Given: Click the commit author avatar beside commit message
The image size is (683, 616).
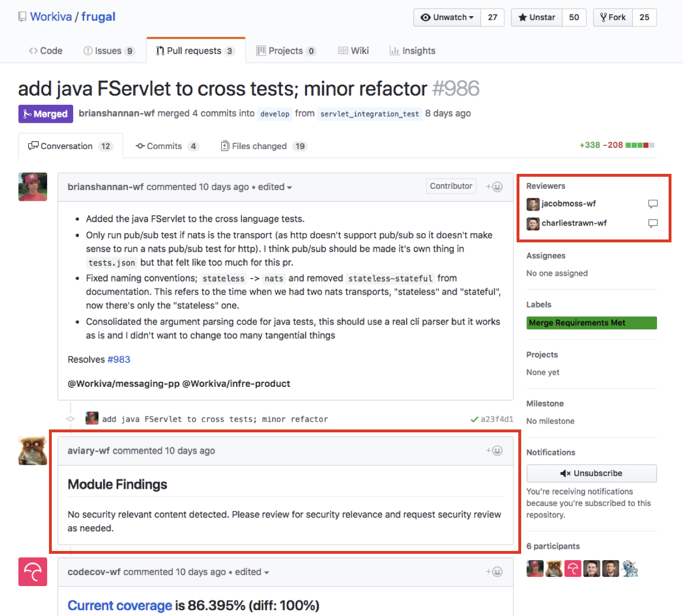Looking at the screenshot, I should click(x=92, y=419).
